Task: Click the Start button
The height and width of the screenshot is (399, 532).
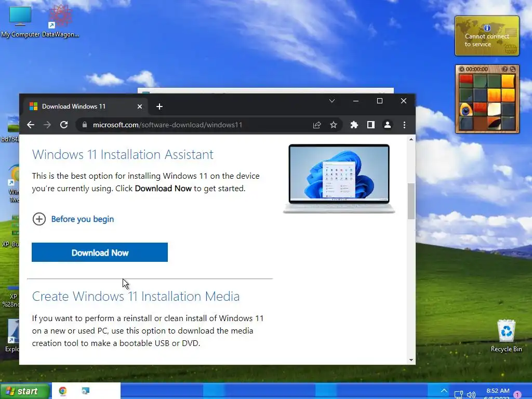Action: coord(25,391)
